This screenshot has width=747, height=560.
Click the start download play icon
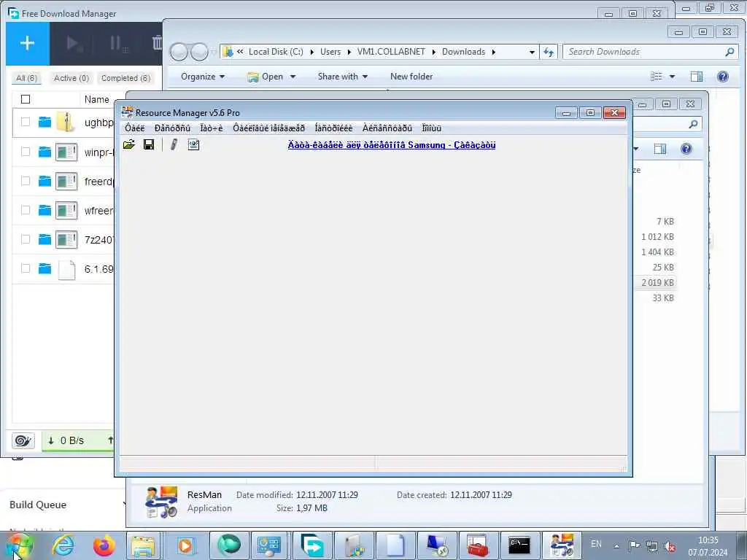coord(74,43)
